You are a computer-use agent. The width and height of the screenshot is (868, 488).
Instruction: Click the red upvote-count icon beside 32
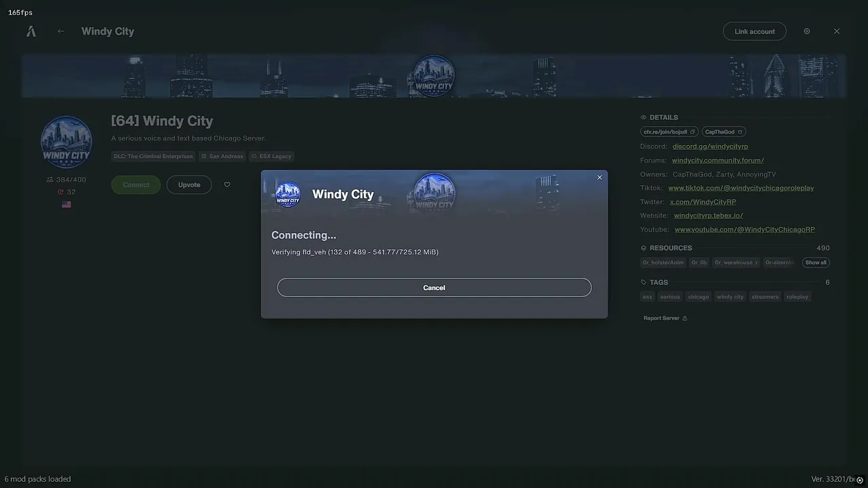point(61,192)
